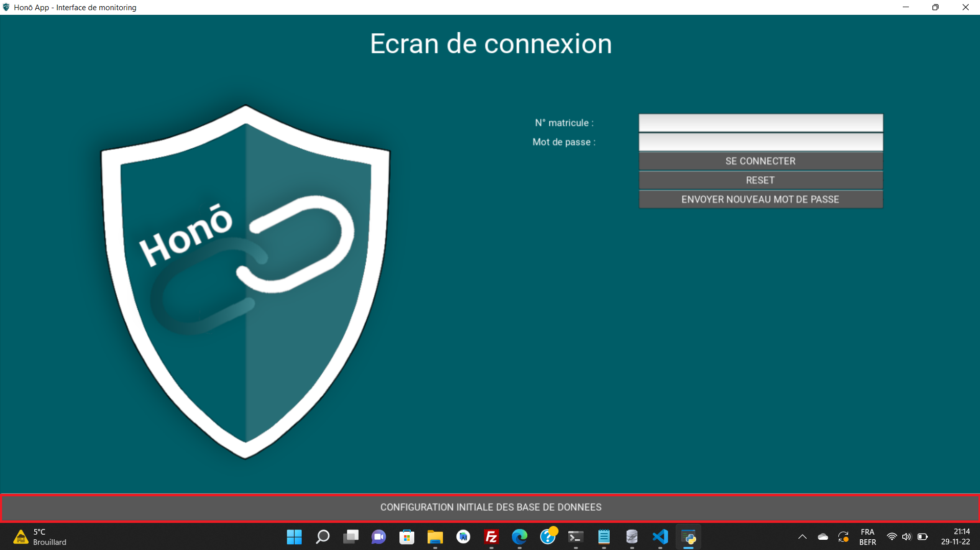
Task: Open Windows Terminal from taskbar
Action: point(575,537)
